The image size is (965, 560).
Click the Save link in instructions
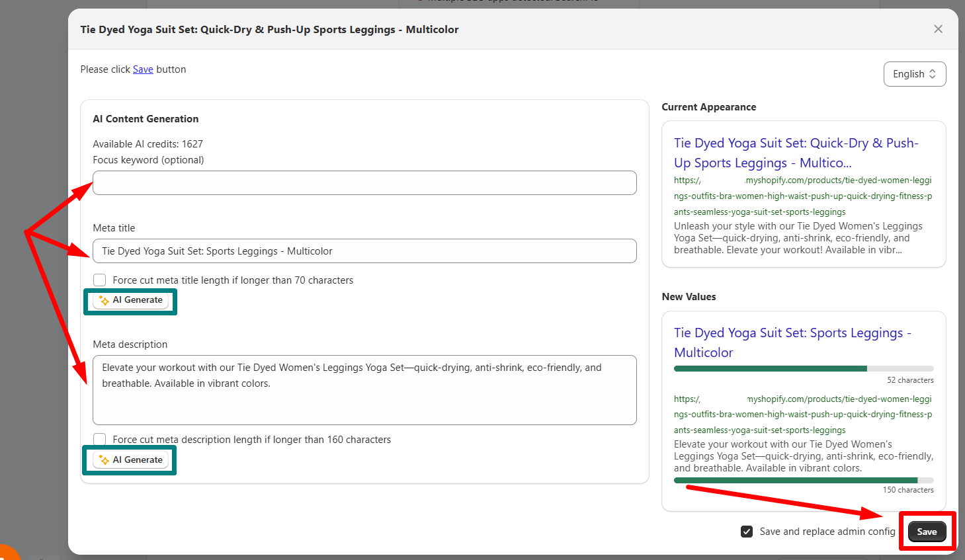tap(143, 69)
